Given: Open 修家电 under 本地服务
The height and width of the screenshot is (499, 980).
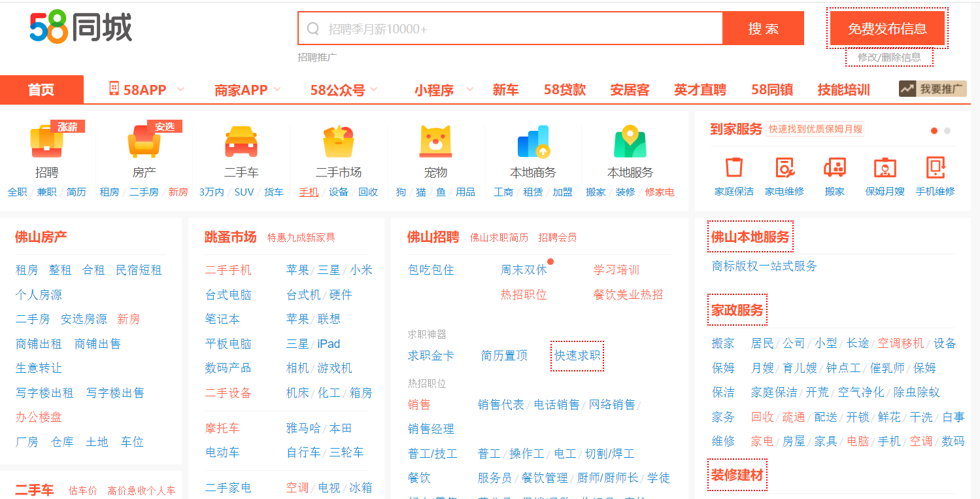Looking at the screenshot, I should coord(659,192).
